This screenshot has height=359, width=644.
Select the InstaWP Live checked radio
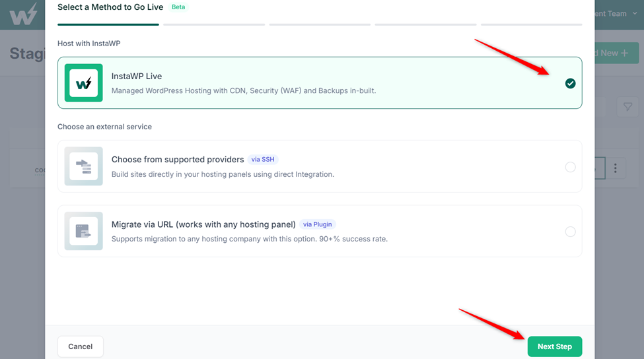click(x=570, y=83)
